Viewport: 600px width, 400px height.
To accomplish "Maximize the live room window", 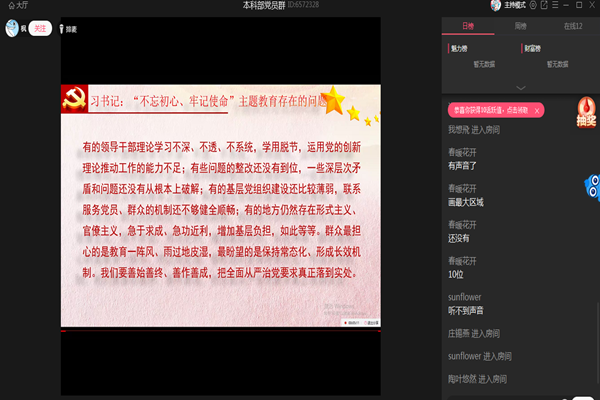I will coord(579,5).
